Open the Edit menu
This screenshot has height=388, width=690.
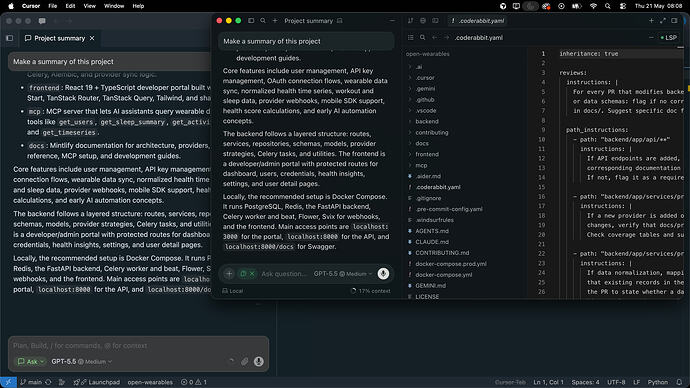point(70,6)
